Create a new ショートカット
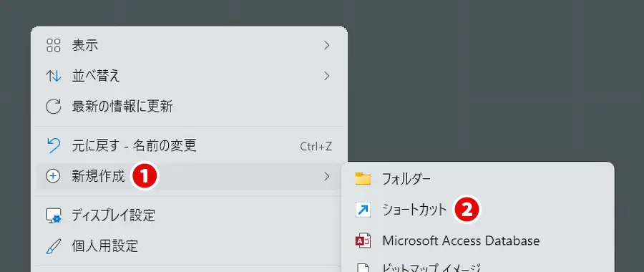The height and width of the screenshot is (272, 644). tap(478, 210)
